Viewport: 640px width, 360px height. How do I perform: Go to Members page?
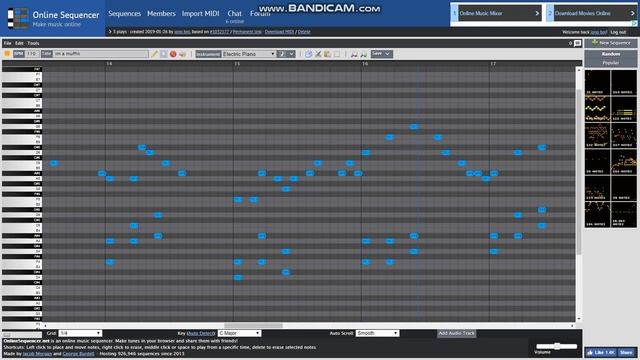click(x=161, y=13)
